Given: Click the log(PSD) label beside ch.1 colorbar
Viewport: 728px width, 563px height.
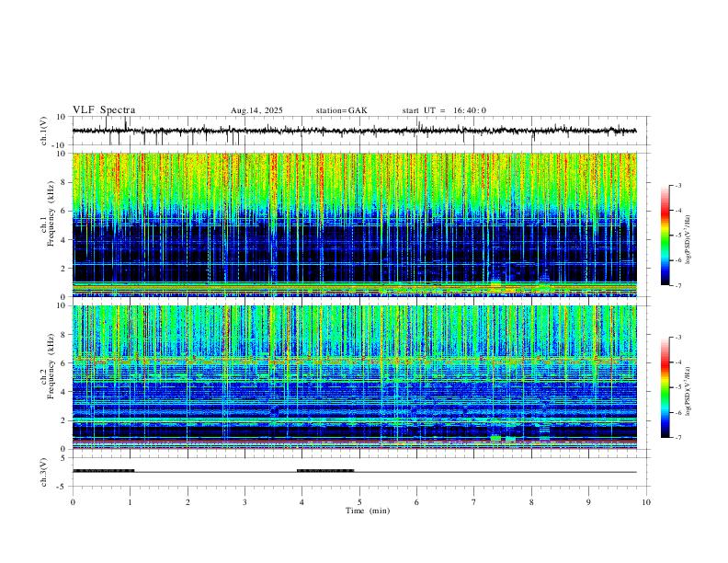Looking at the screenshot, I should (688, 240).
